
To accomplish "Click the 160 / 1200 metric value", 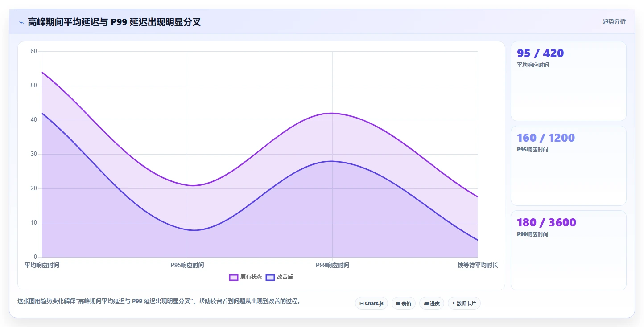I will pos(546,138).
